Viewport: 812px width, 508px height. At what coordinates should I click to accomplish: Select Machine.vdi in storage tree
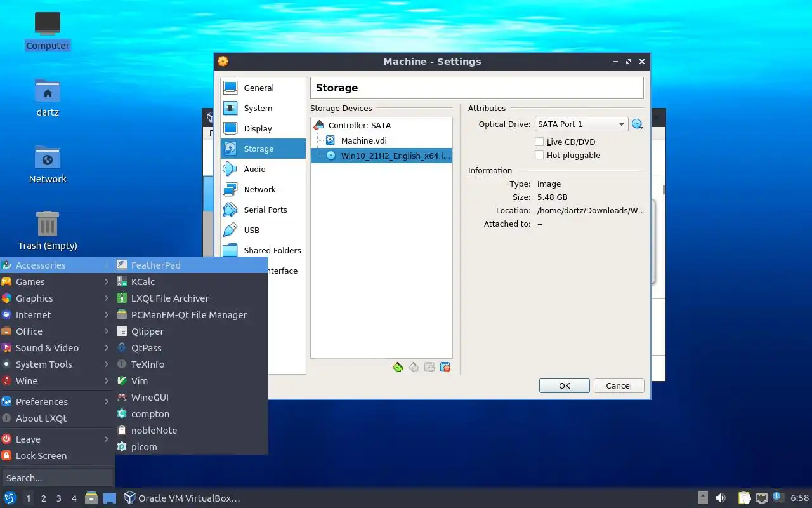381,140
